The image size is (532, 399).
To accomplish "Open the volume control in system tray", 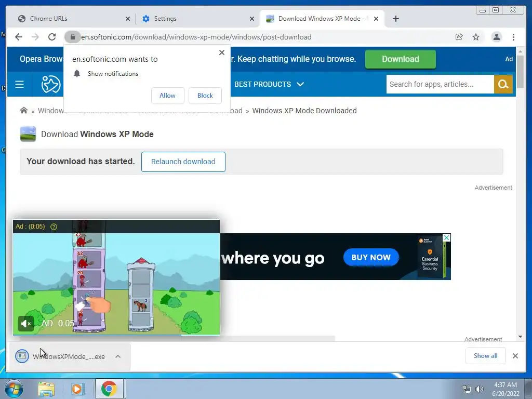I will click(x=480, y=389).
